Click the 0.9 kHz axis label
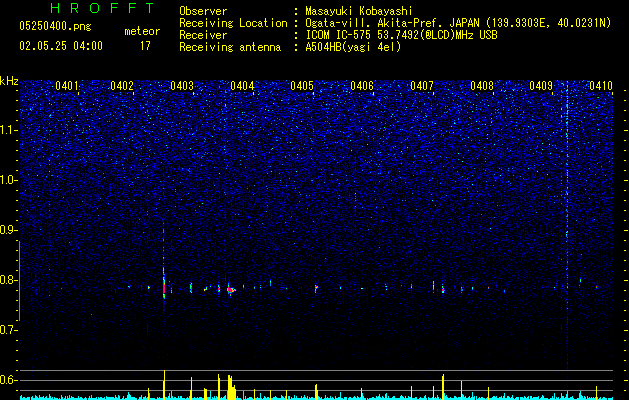This screenshot has width=629, height=400. (x=8, y=230)
